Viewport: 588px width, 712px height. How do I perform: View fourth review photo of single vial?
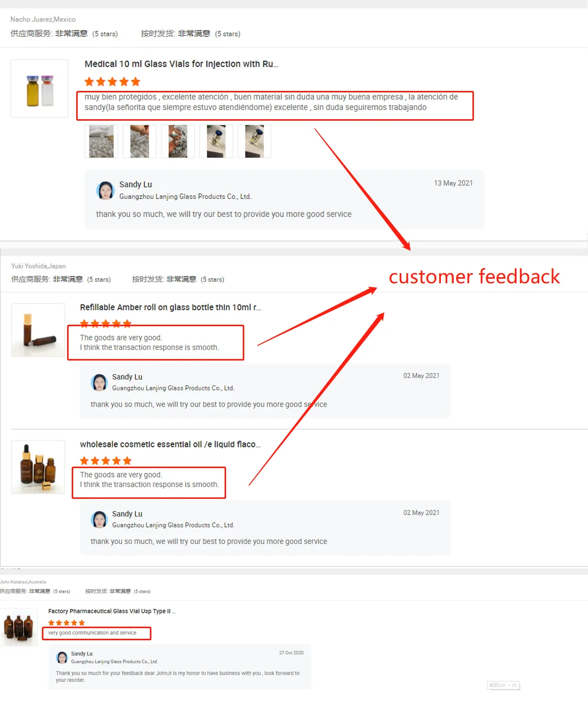tap(216, 141)
